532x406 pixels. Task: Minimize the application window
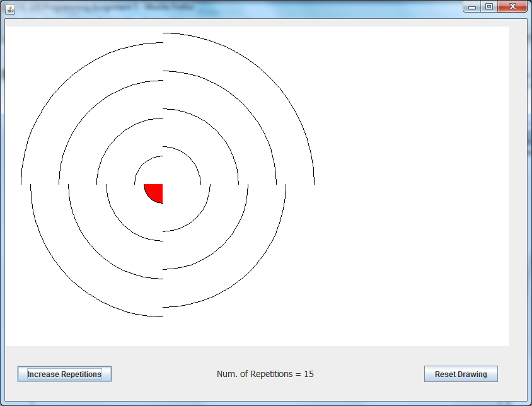click(471, 7)
